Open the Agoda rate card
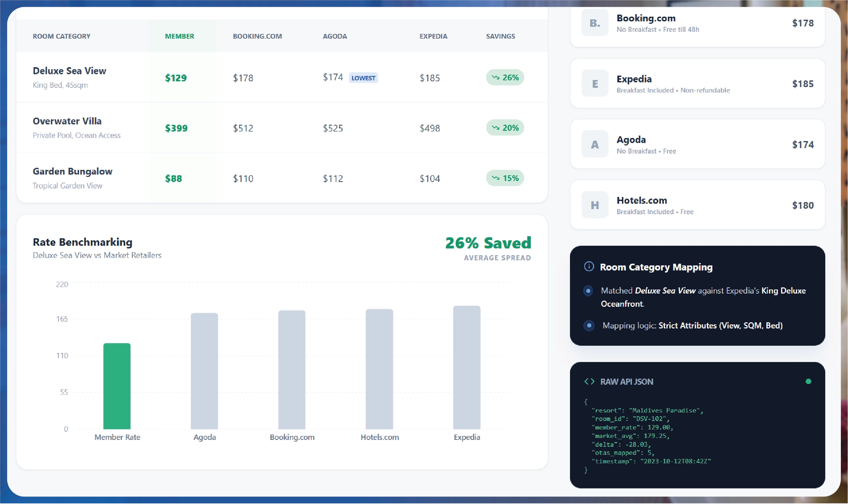This screenshot has height=504, width=848. coord(697,144)
